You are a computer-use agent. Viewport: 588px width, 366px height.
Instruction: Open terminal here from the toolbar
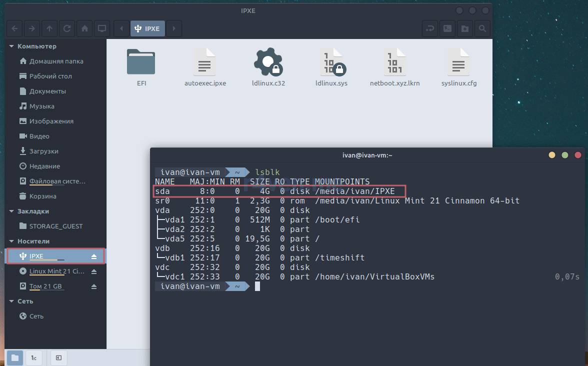(x=447, y=28)
